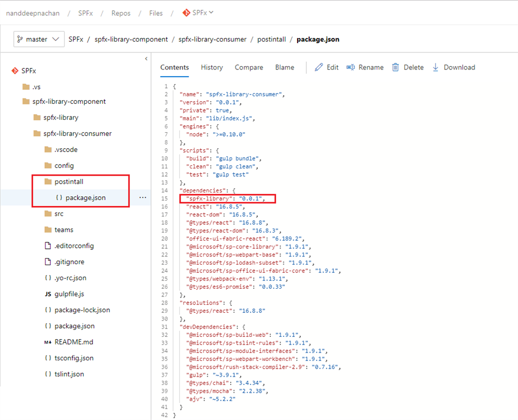The height and width of the screenshot is (420, 518).
Task: Switch to the Contents tab
Action: (174, 67)
